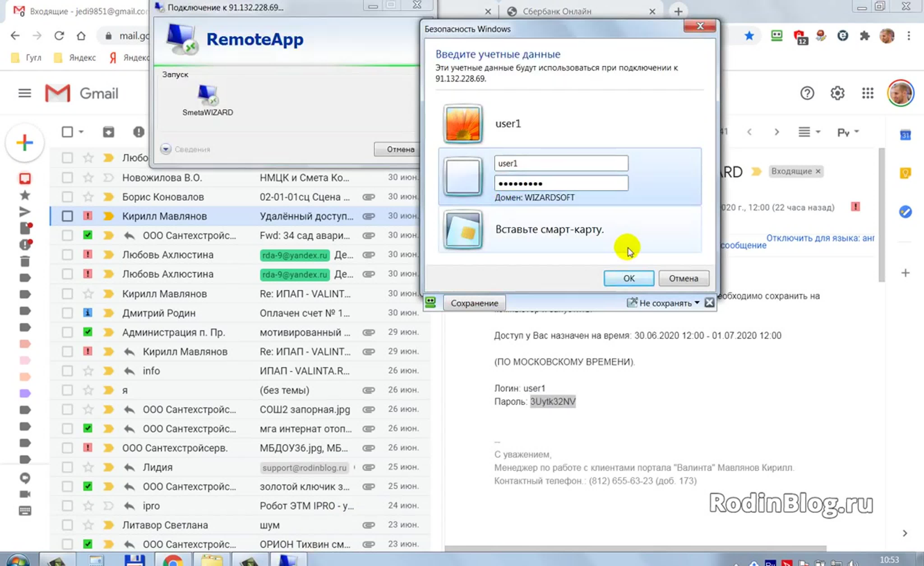Open the Яндекс bookmark with red Я logo
This screenshot has width=924, height=566.
pos(129,58)
